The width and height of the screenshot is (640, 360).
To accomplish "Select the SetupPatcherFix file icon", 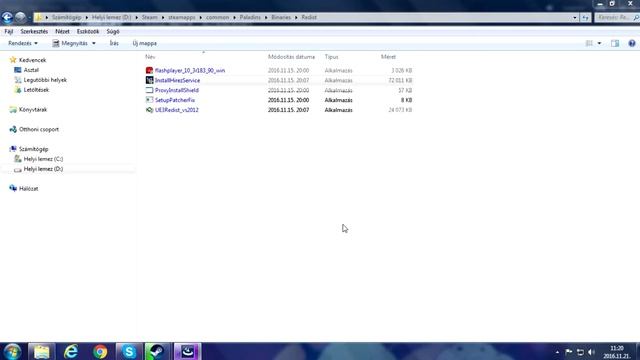I will click(x=149, y=100).
